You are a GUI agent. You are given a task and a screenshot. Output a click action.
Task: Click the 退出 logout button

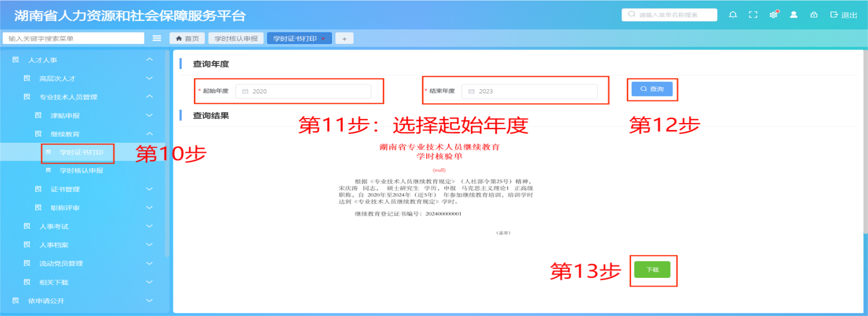click(x=844, y=15)
